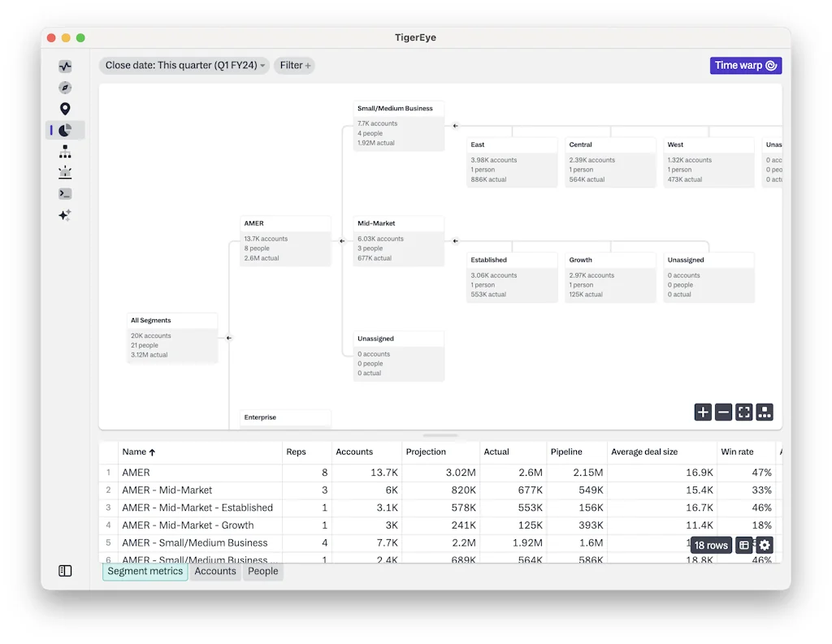Open the org hierarchy view icon
The image size is (832, 644).
65,151
